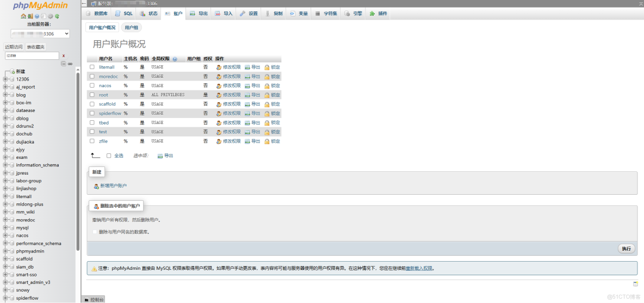Image resolution: width=644 pixels, height=303 pixels.
Task: Open the 数据库 tab
Action: 97,14
